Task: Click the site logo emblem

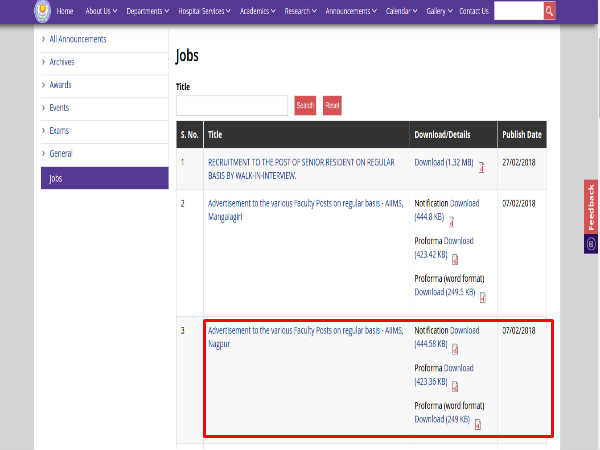Action: click(x=42, y=11)
